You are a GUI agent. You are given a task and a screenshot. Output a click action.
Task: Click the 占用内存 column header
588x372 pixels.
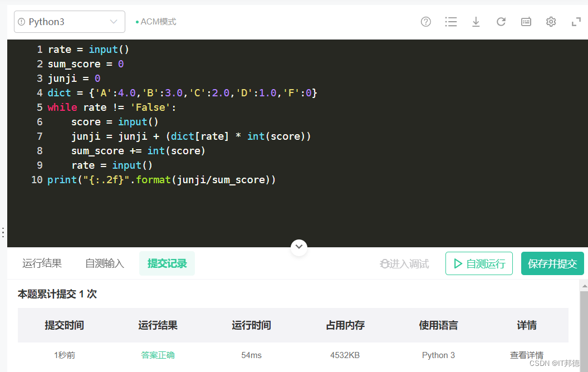[x=345, y=325]
